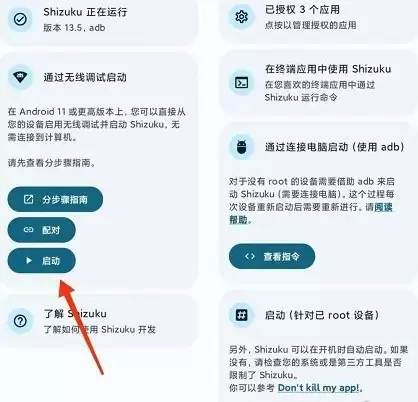Click the 启动（针对已 root 设备）heading
The height and width of the screenshot is (402, 418).
point(322,315)
